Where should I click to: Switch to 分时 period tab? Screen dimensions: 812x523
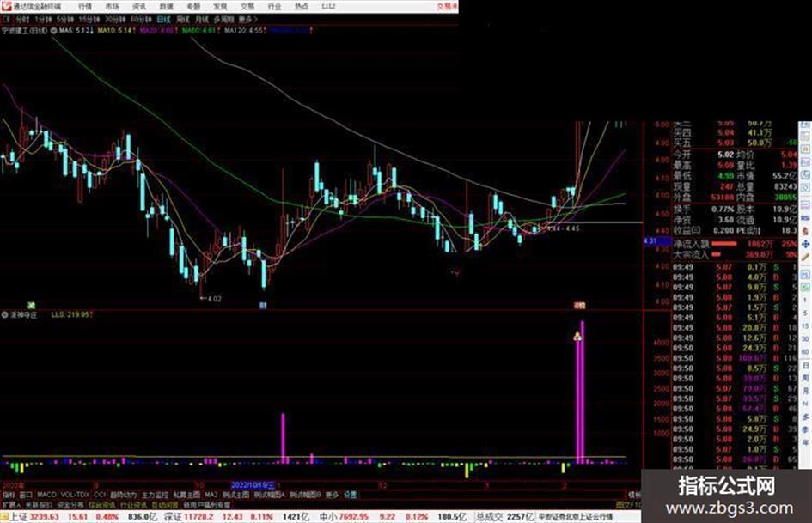pyautogui.click(x=22, y=20)
